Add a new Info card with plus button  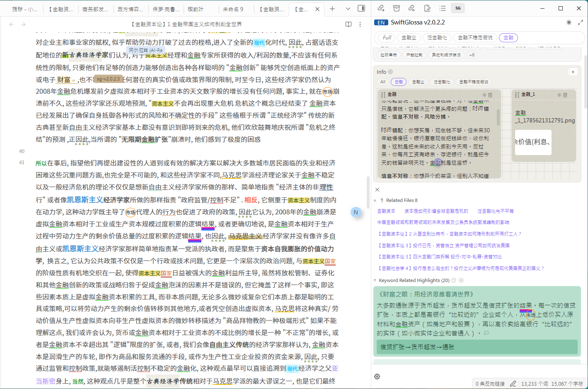[573, 72]
